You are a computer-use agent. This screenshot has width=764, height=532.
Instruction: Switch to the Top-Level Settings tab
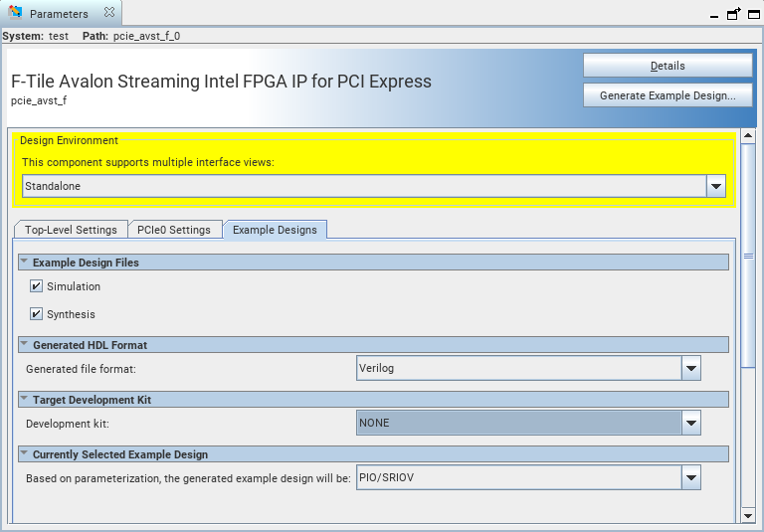(71, 230)
